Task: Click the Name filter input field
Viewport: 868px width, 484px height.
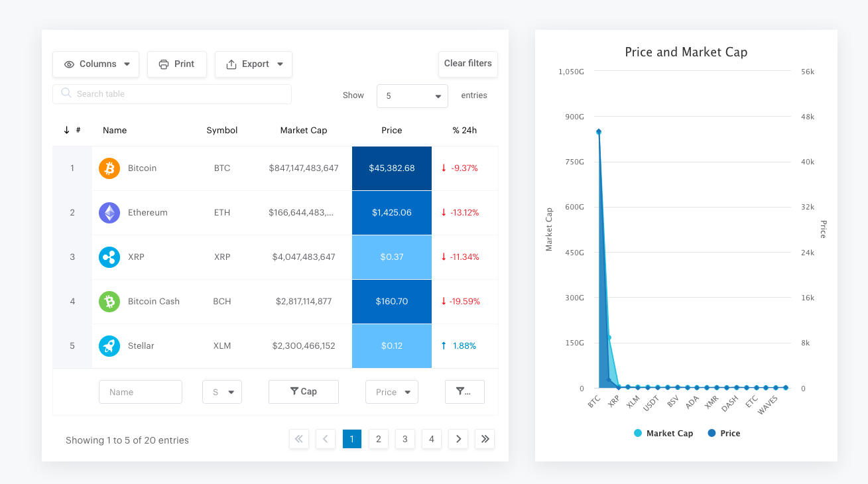Action: 141,392
